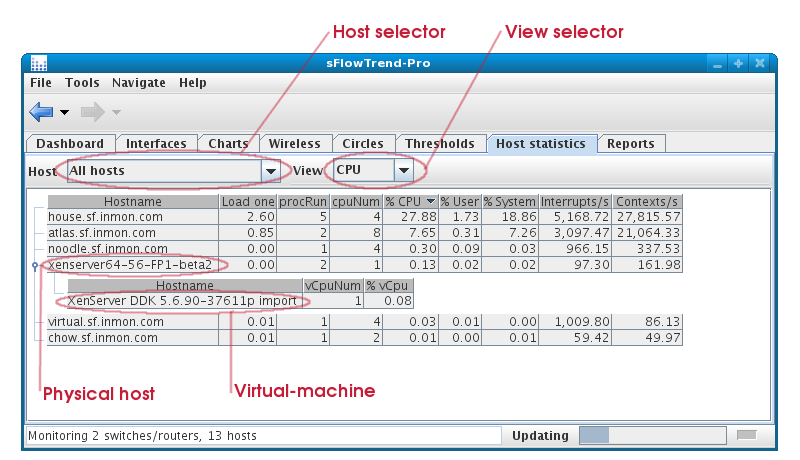This screenshot has width=800, height=460.
Task: Open the Navigate menu
Action: (x=139, y=83)
